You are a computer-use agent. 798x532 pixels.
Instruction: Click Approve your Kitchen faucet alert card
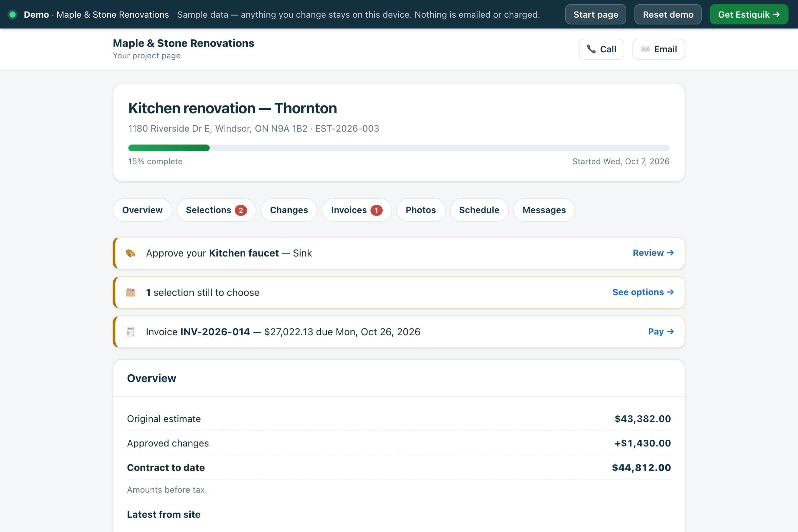pos(399,253)
